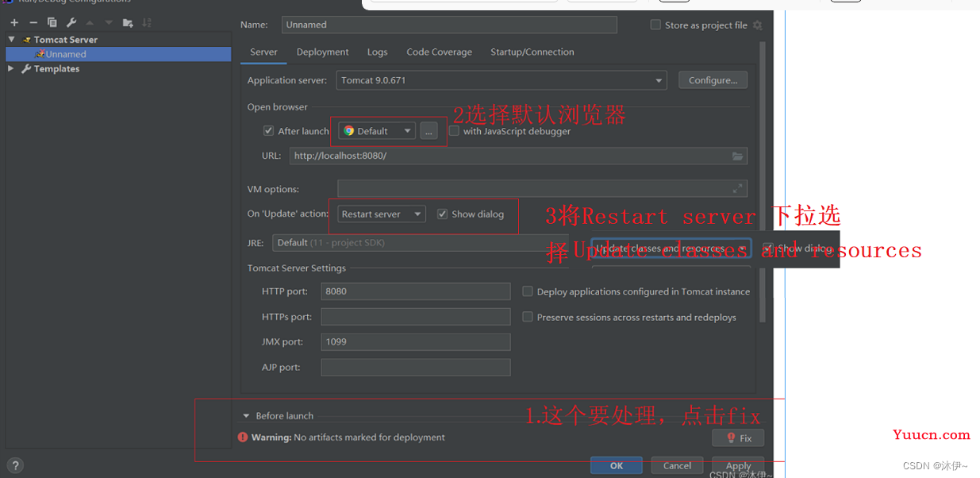
Task: Click the VM options input field
Action: (542, 189)
